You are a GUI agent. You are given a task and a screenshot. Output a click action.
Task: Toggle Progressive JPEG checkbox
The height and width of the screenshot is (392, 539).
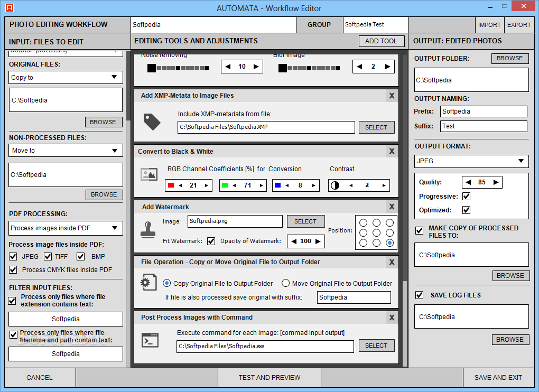(467, 196)
